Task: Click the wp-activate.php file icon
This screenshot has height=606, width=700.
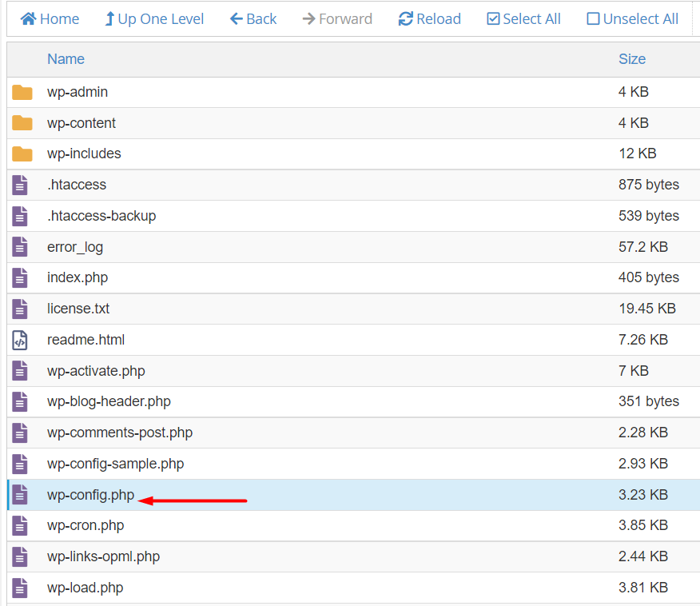Action: point(20,371)
